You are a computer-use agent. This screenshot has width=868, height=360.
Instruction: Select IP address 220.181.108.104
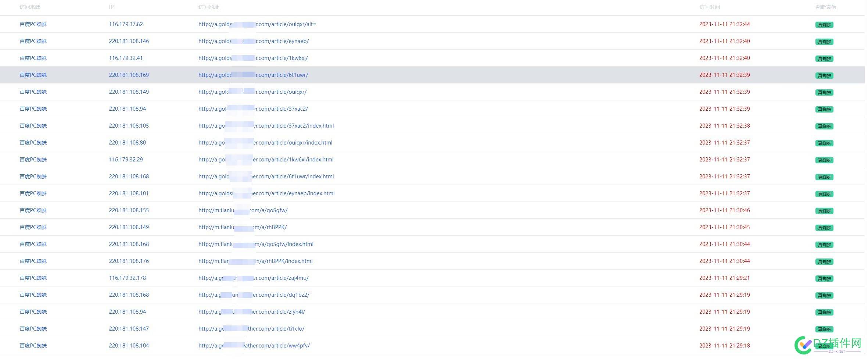(x=129, y=346)
